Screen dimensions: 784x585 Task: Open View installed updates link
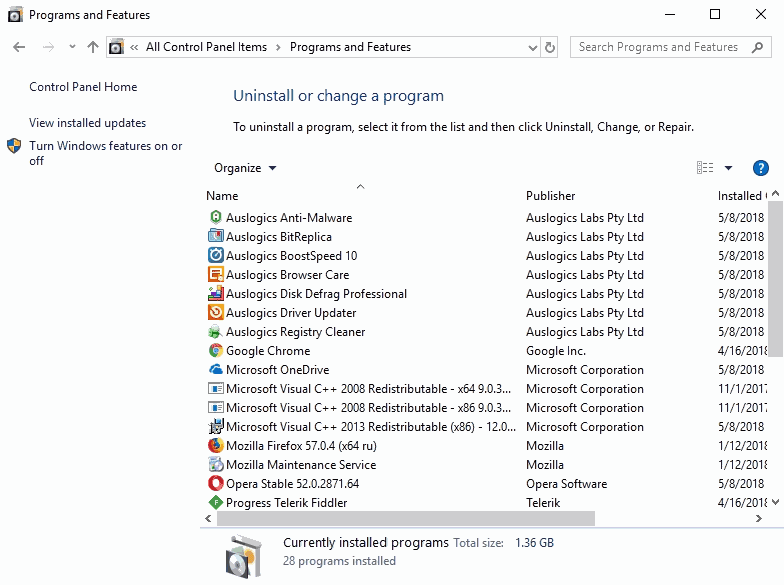pyautogui.click(x=88, y=123)
